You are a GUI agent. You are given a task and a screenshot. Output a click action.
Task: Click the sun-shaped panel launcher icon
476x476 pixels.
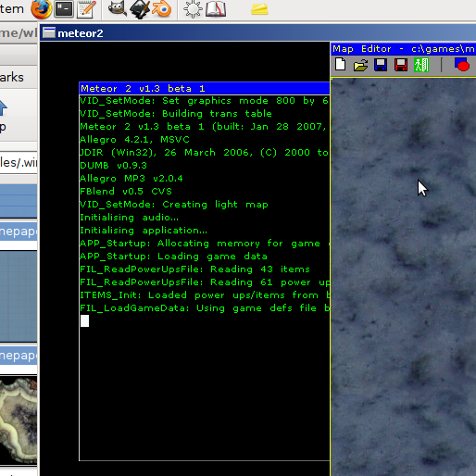193,9
